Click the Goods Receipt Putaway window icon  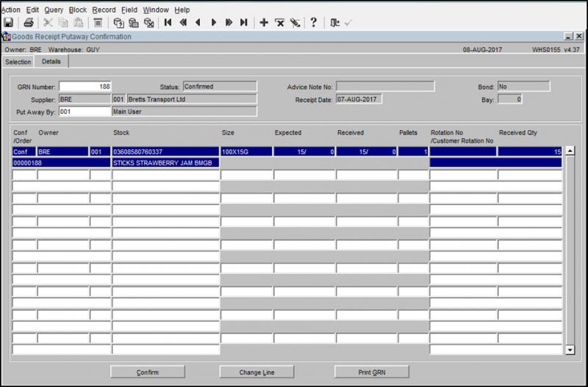pyautogui.click(x=6, y=36)
